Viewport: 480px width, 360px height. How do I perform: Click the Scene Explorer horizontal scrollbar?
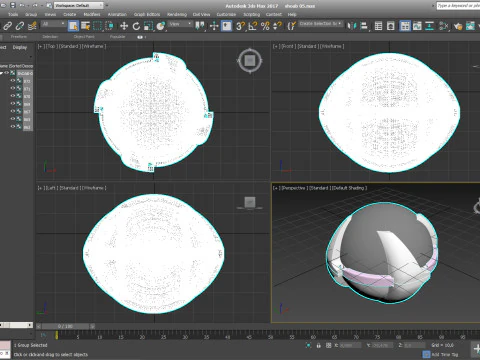16,325
